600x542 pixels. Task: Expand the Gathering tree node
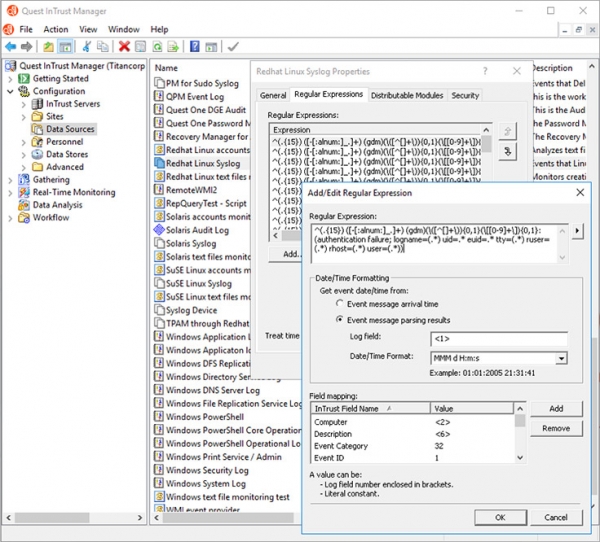[x=11, y=180]
